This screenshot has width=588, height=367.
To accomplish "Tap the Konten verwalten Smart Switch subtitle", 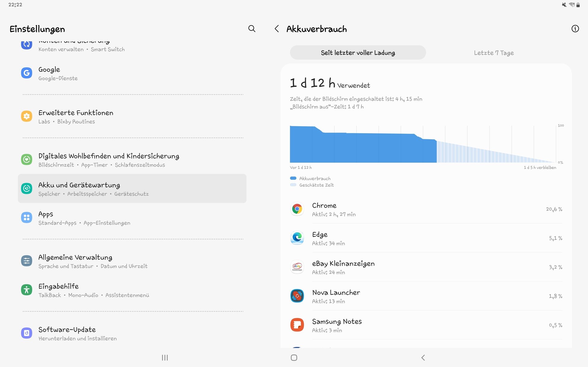I will [x=81, y=49].
